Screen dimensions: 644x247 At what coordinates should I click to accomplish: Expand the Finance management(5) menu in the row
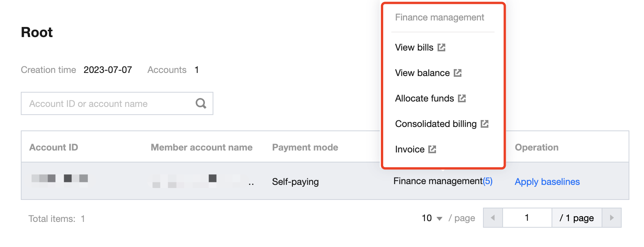[443, 181]
